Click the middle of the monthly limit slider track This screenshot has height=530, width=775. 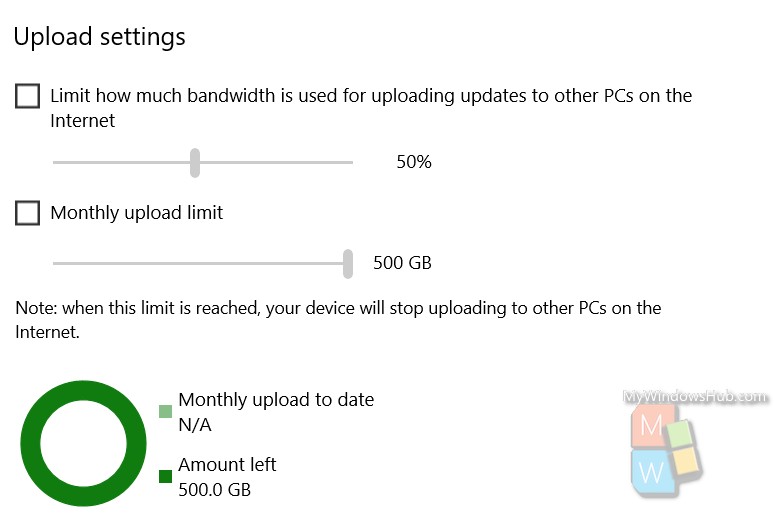[198, 264]
